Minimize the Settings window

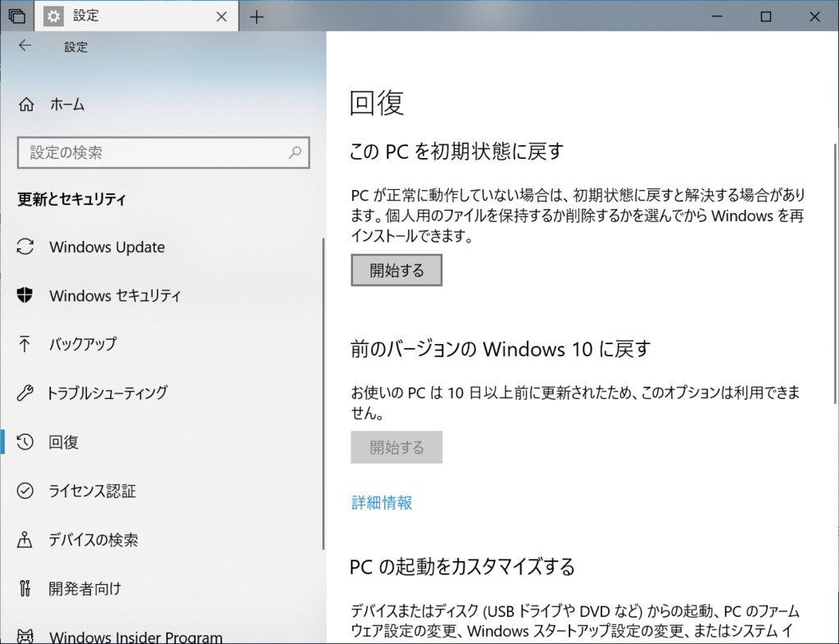click(x=717, y=16)
